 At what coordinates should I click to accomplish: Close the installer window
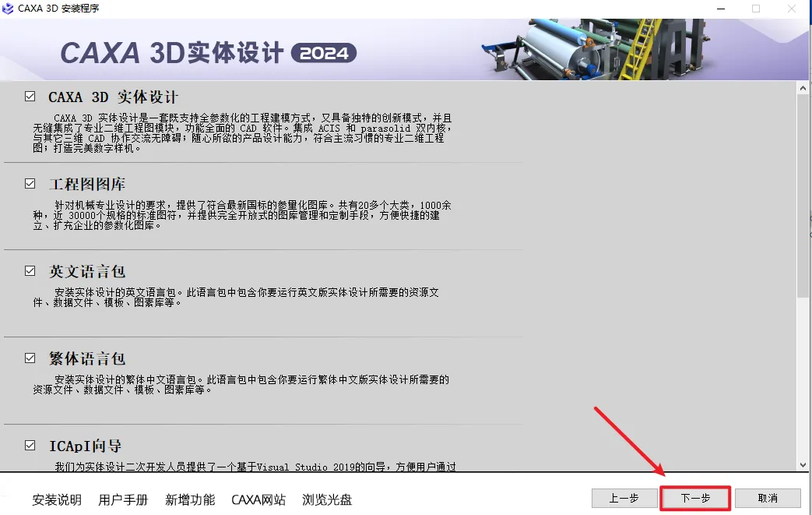[x=792, y=9]
